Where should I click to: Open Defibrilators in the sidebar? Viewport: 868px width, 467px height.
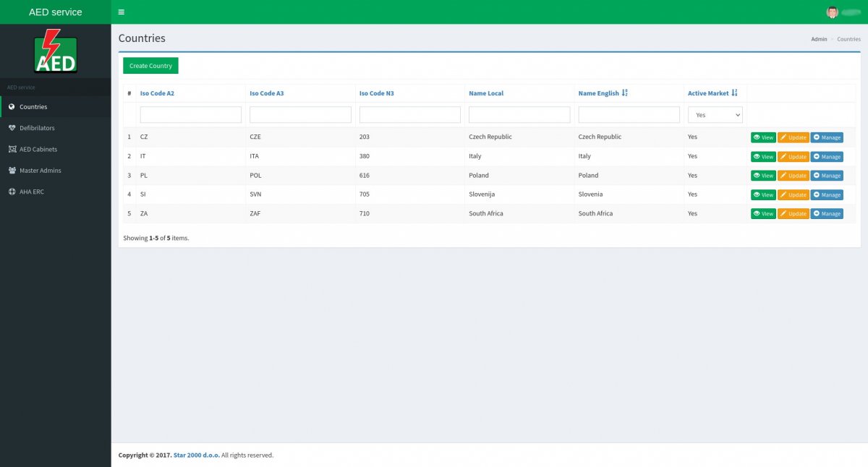(37, 128)
